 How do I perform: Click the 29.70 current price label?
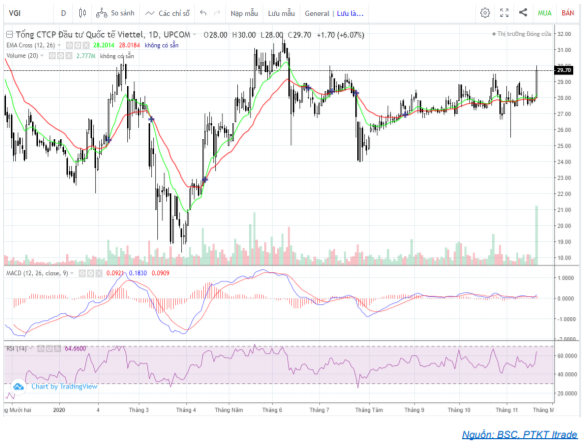pos(565,70)
